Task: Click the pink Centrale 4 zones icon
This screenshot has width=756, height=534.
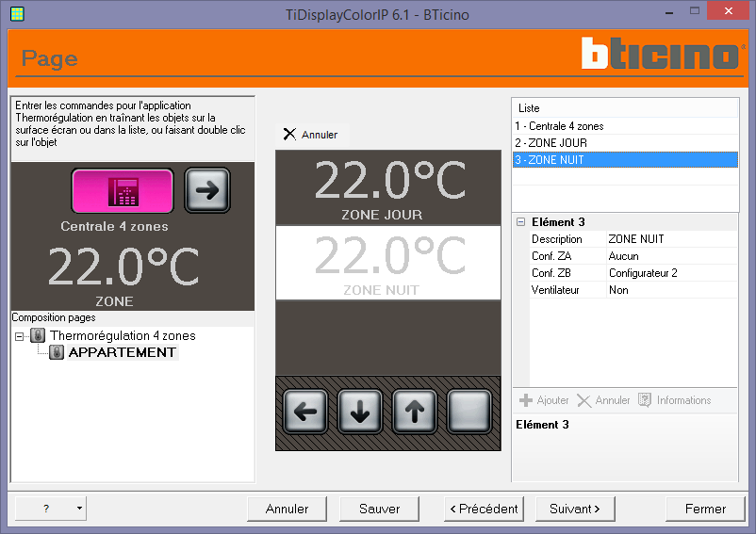Action: coord(123,190)
